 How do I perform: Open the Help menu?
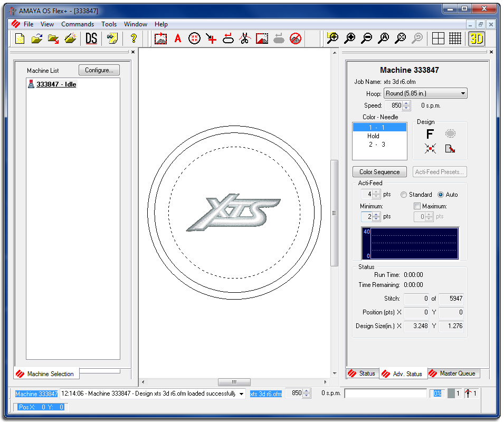coord(161,24)
